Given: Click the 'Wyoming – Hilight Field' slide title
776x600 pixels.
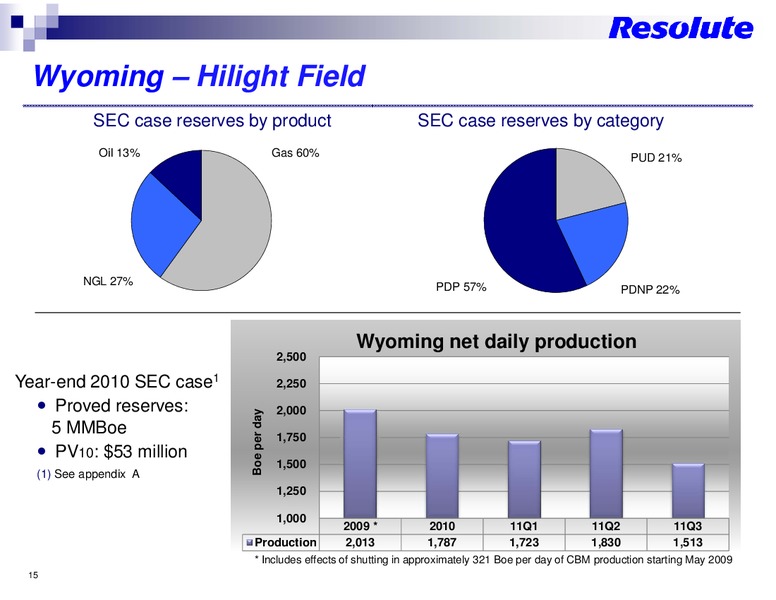Looking at the screenshot, I should coord(199,76).
